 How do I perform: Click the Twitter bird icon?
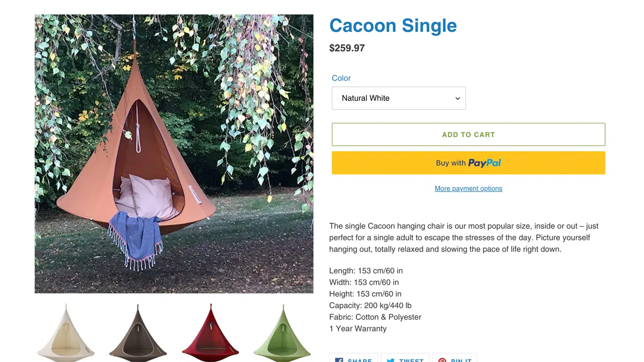click(391, 361)
